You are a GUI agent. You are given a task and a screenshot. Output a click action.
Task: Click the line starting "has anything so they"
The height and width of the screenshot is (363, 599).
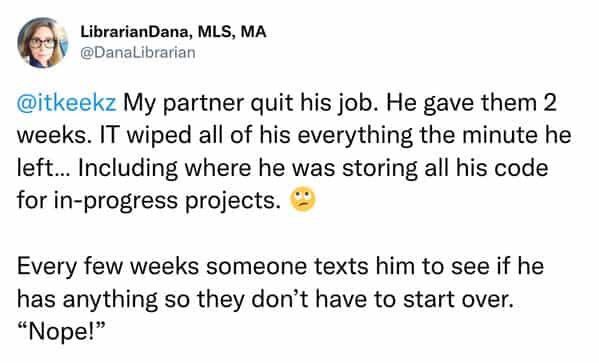point(266,299)
